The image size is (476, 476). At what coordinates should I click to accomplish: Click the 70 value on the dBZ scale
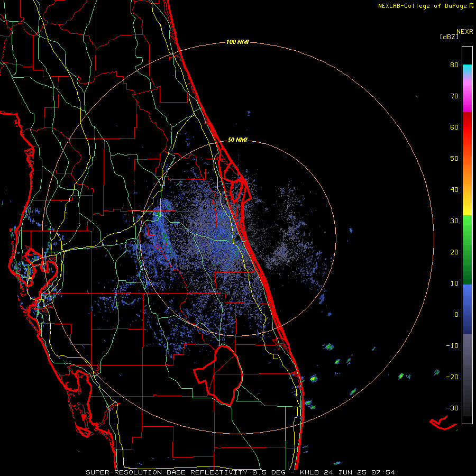tap(454, 96)
